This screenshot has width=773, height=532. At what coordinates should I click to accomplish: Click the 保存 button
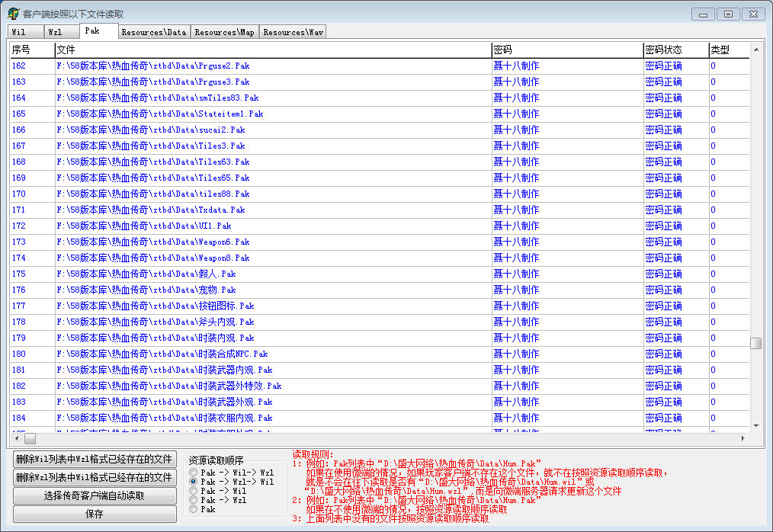pos(95,514)
